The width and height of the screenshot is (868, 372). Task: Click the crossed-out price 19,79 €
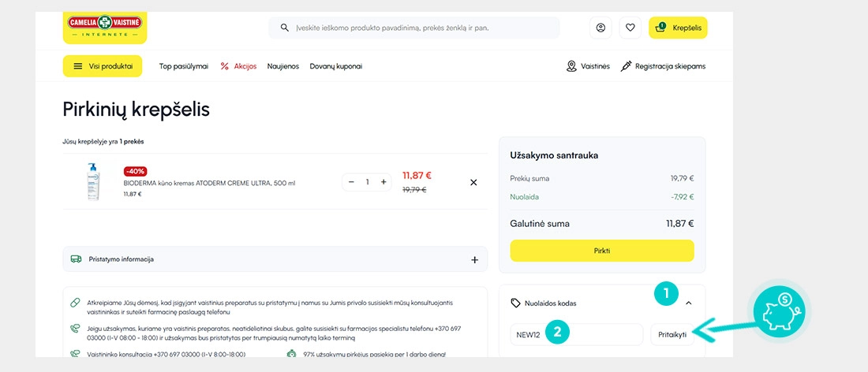pyautogui.click(x=414, y=190)
